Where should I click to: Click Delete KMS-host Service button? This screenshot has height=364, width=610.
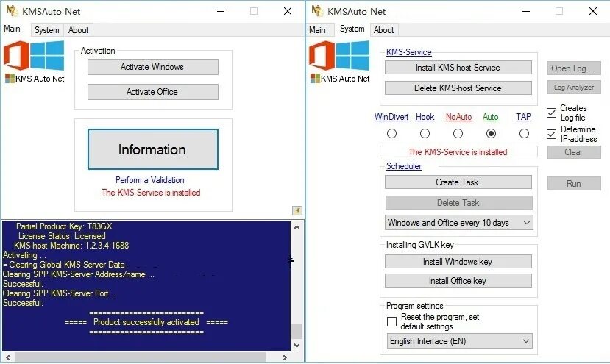pyautogui.click(x=458, y=88)
